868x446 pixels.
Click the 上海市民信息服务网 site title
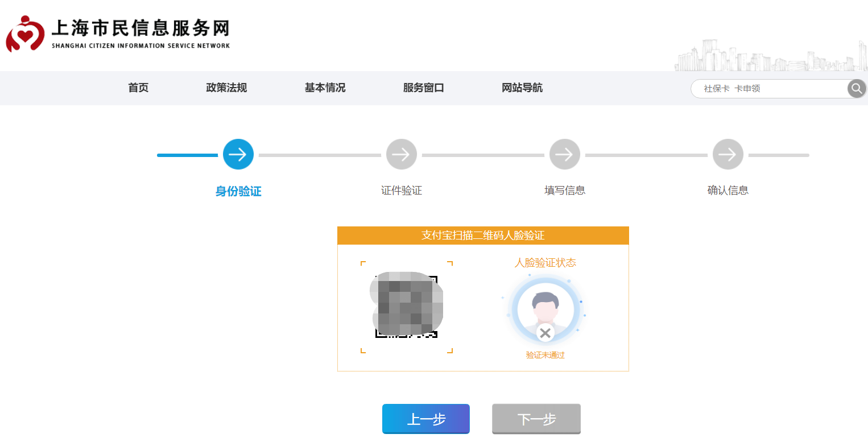point(140,27)
